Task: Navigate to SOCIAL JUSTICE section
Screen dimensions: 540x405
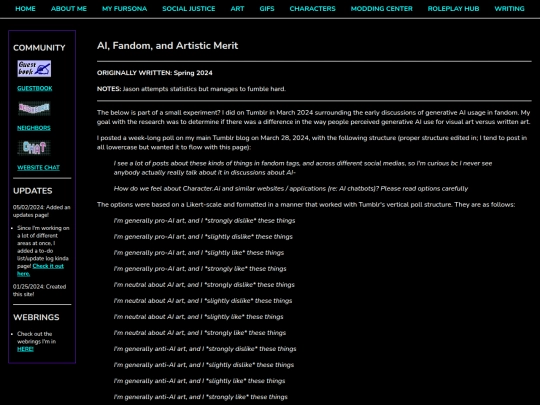Action: 189,9
